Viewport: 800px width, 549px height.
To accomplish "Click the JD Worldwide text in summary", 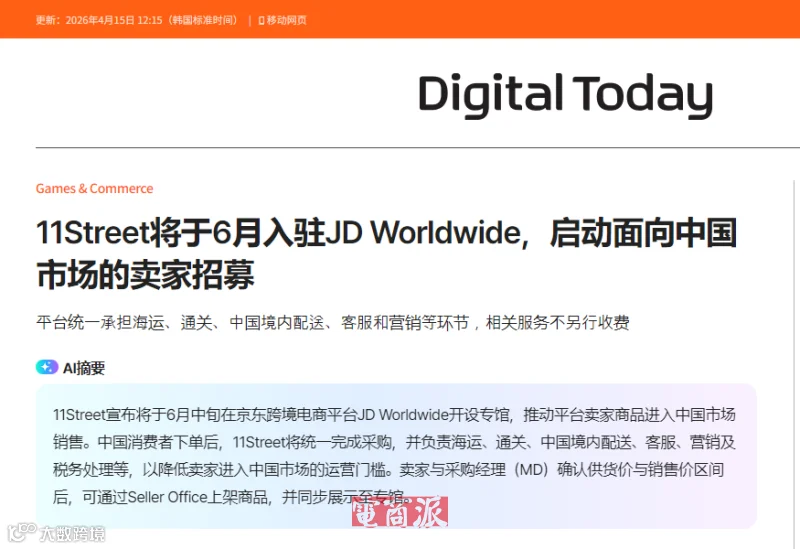I will [403, 414].
